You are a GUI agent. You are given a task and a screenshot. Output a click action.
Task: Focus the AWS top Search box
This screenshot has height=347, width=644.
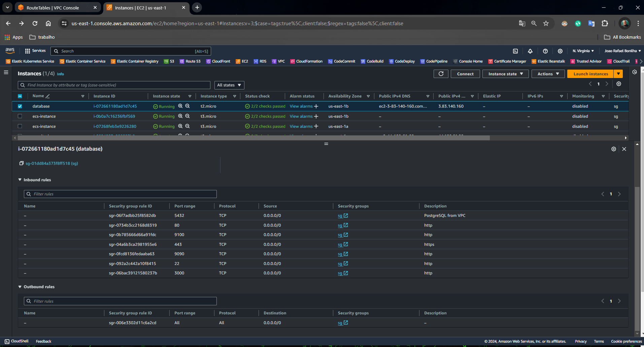(x=131, y=51)
